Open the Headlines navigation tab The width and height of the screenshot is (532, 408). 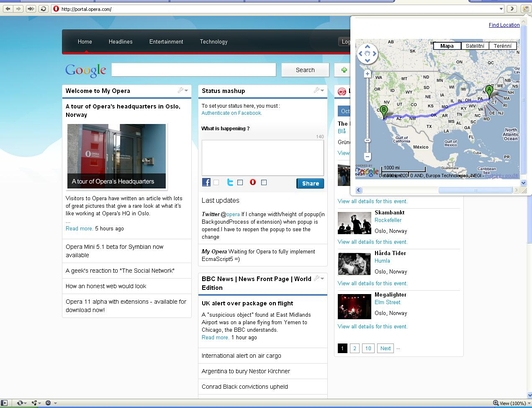(x=120, y=42)
